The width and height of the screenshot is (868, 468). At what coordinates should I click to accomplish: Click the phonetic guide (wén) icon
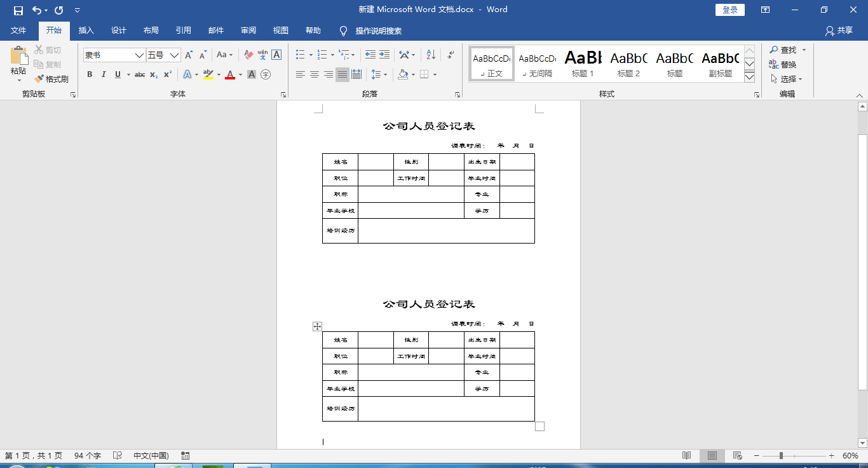(262, 55)
